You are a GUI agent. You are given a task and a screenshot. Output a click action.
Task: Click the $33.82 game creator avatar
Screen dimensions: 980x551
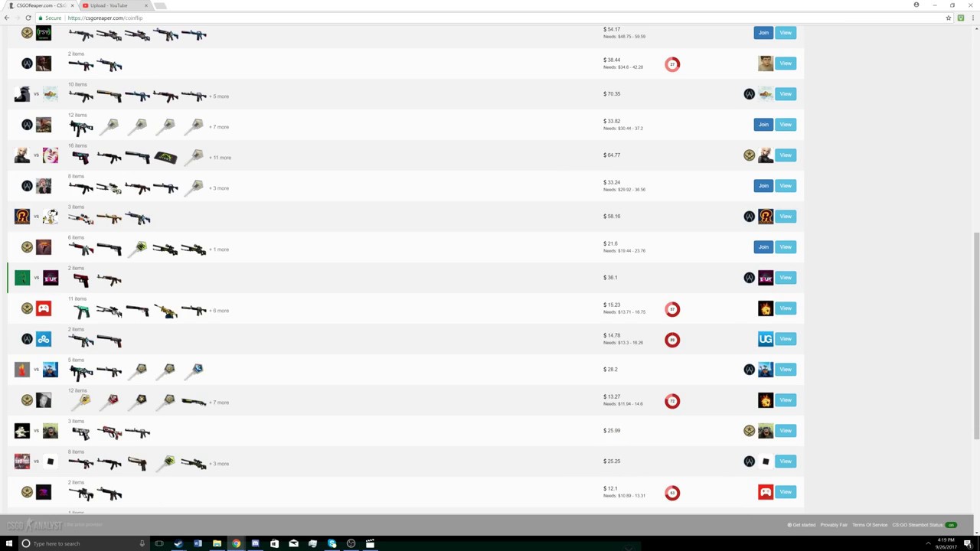click(x=44, y=125)
